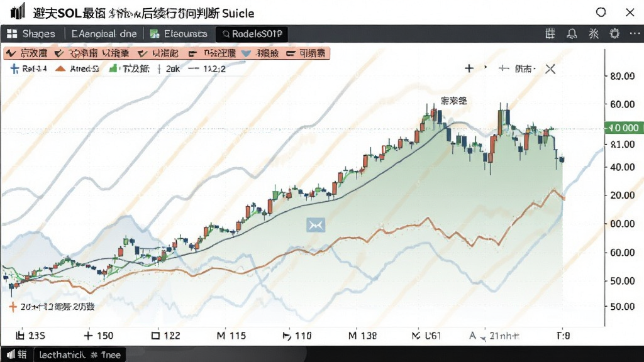Click the blue plus icon beside "Ref 14"
644x362 pixels.
[14, 69]
